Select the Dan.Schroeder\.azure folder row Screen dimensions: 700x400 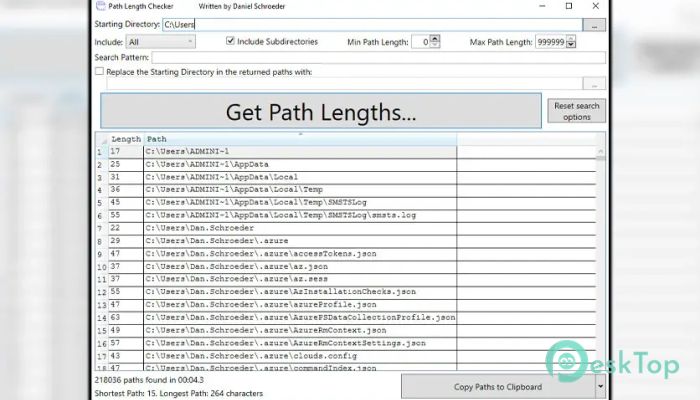(x=300, y=241)
